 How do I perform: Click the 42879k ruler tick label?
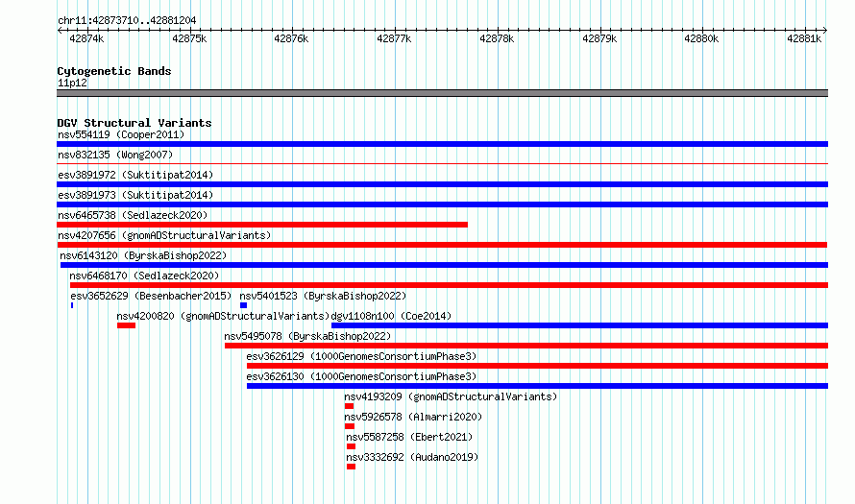[599, 38]
